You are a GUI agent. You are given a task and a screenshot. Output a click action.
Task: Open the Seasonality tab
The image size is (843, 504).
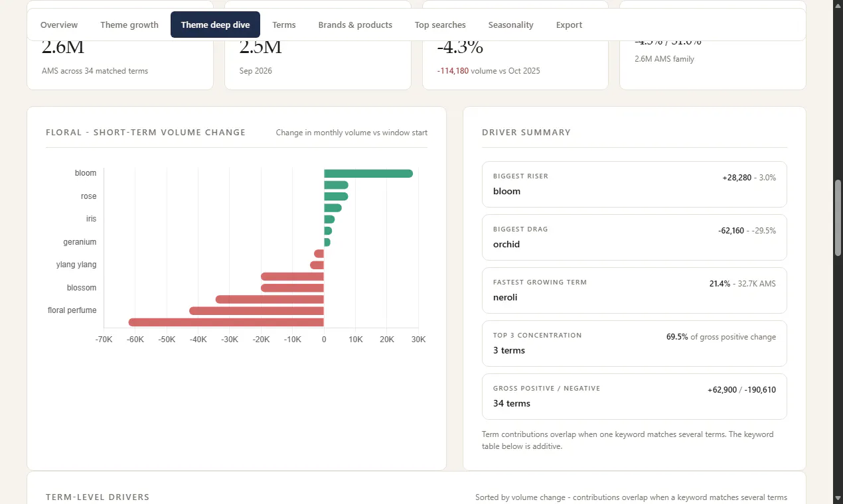point(510,25)
